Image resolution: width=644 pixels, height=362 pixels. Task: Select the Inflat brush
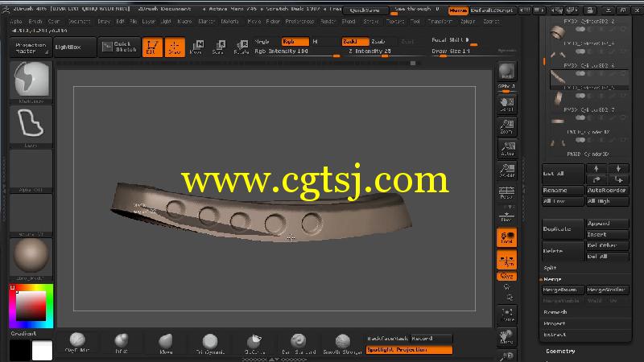pos(122,343)
